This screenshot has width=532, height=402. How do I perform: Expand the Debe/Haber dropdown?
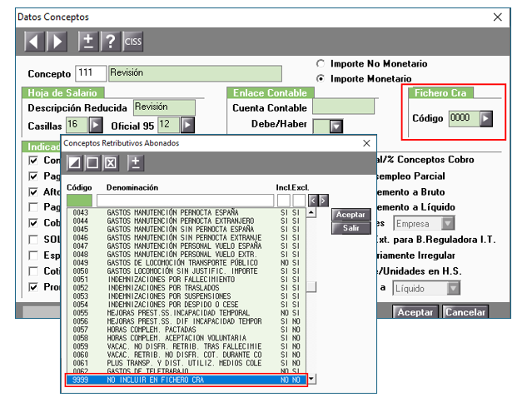pos(336,127)
